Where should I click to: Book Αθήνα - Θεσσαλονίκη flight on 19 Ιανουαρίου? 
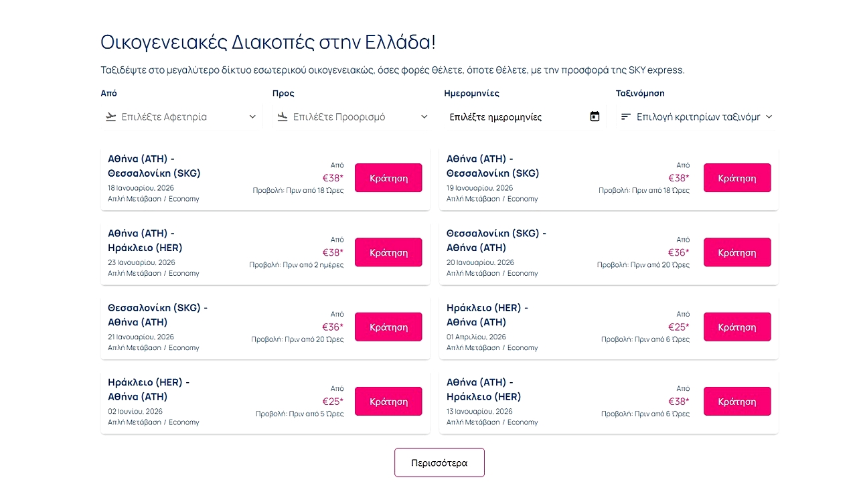pyautogui.click(x=736, y=178)
